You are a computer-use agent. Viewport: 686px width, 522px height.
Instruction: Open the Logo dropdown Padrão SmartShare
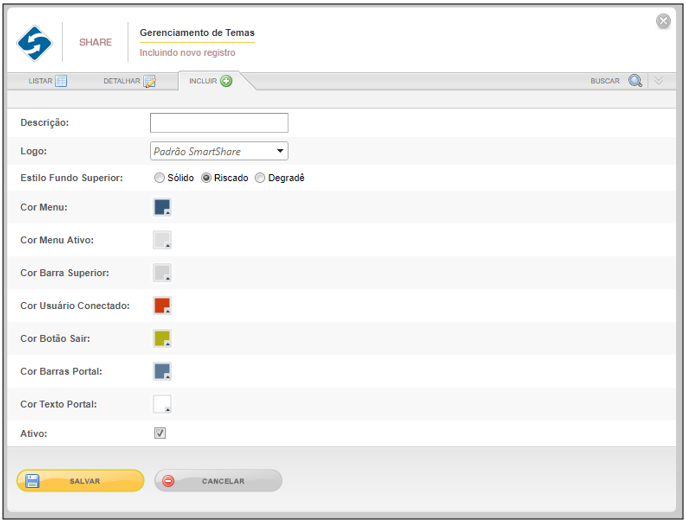[219, 151]
